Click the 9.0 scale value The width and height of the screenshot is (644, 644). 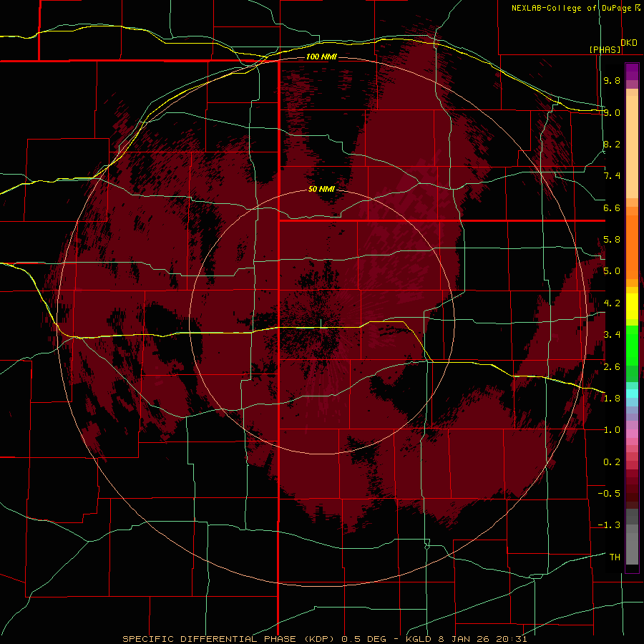coord(612,112)
